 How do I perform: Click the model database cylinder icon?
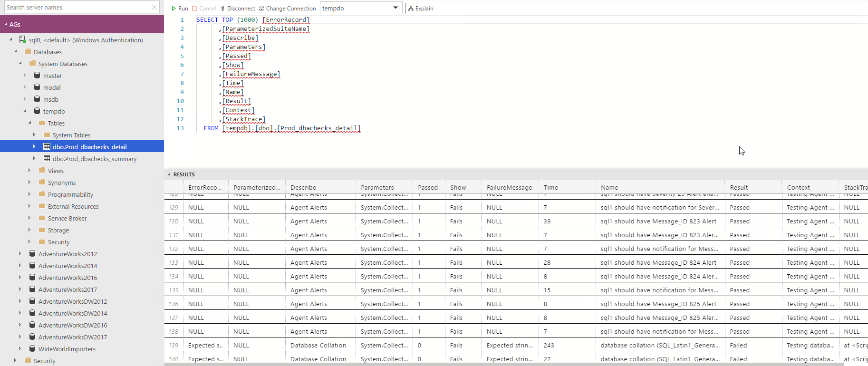37,87
